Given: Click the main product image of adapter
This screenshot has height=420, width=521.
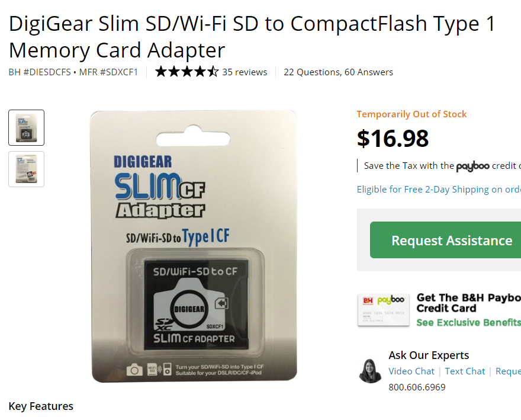Looking at the screenshot, I should pyautogui.click(x=194, y=246).
